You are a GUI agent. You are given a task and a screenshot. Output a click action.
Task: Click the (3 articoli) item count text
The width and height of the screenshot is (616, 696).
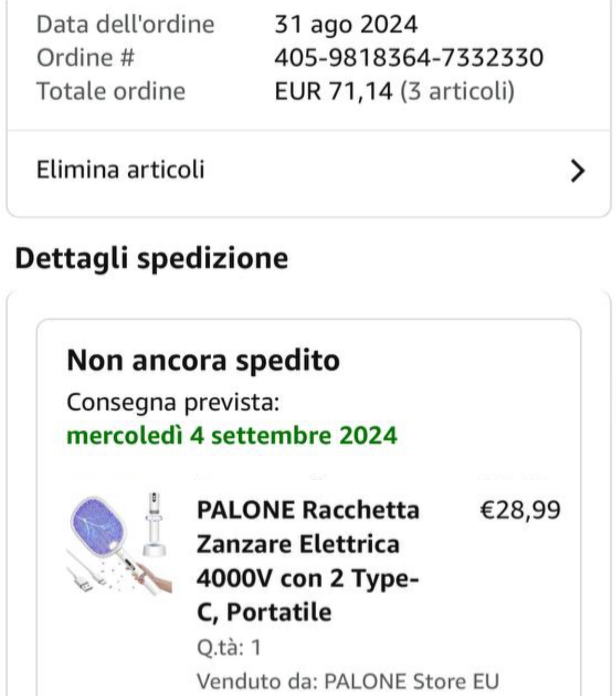click(x=457, y=91)
